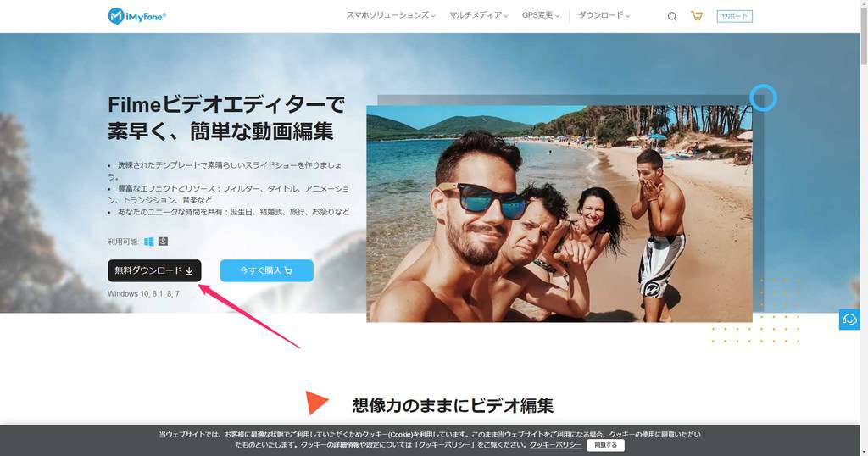Expand the スマホソリューションズ menu

click(x=390, y=15)
